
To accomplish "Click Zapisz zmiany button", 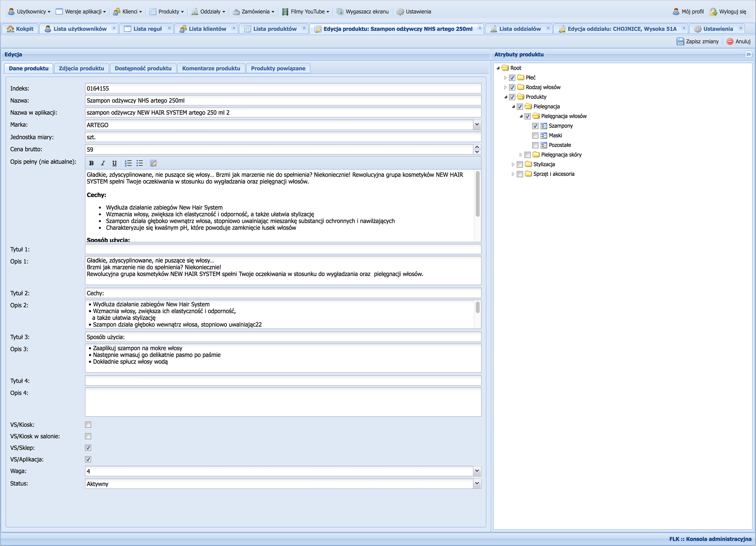I will (698, 41).
